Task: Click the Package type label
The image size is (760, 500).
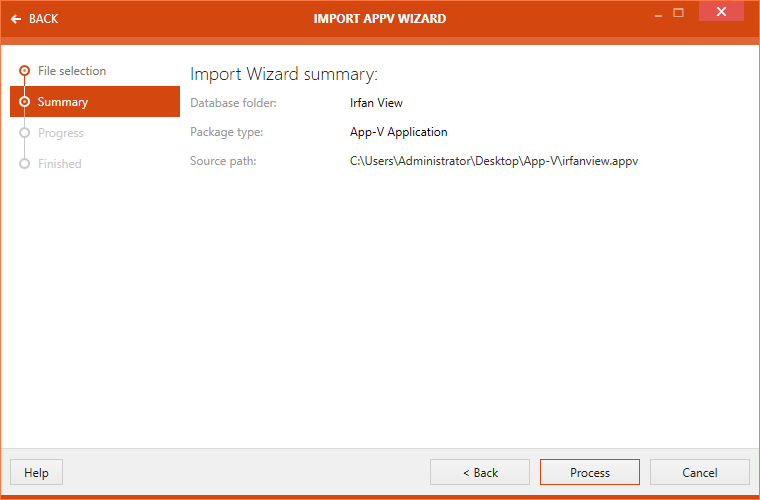Action: (226, 132)
